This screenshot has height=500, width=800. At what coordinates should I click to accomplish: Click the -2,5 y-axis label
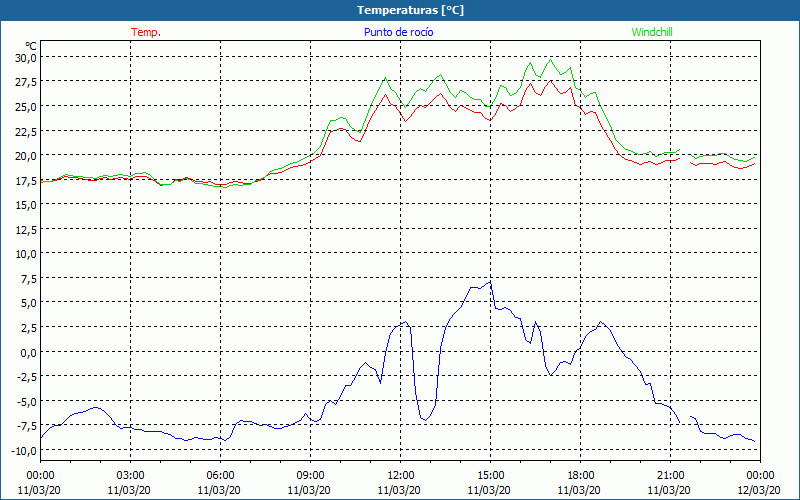tap(27, 377)
